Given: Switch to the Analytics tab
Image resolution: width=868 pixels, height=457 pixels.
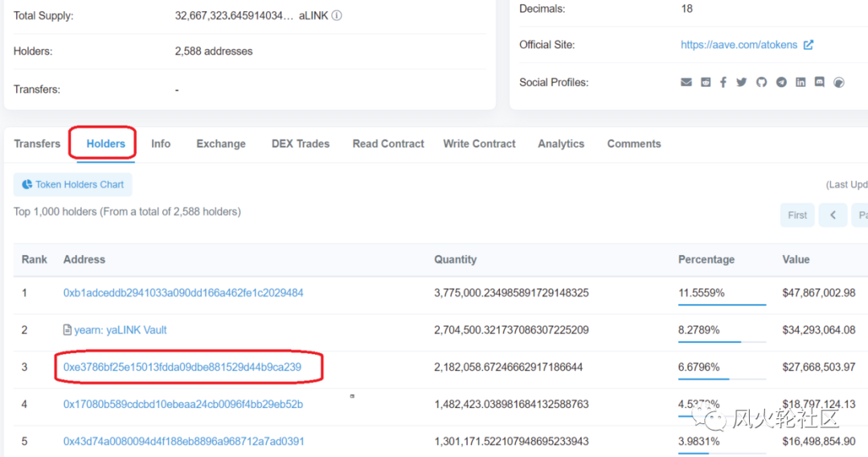Looking at the screenshot, I should click(x=561, y=144).
